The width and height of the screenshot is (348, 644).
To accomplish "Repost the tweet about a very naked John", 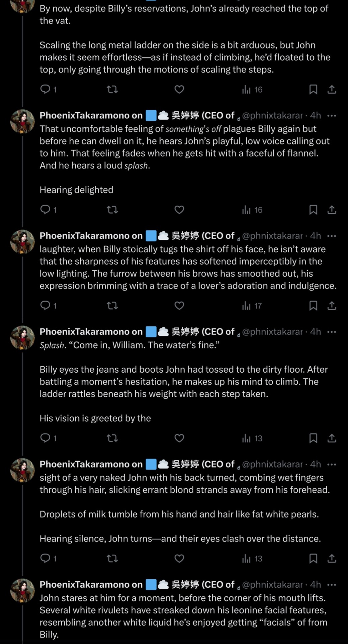I will point(112,558).
